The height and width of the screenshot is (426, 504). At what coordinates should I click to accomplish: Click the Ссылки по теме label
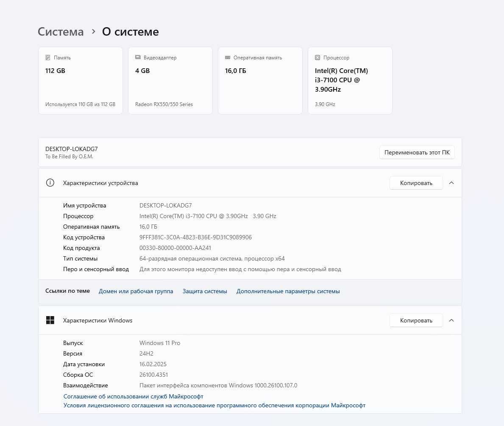(67, 291)
